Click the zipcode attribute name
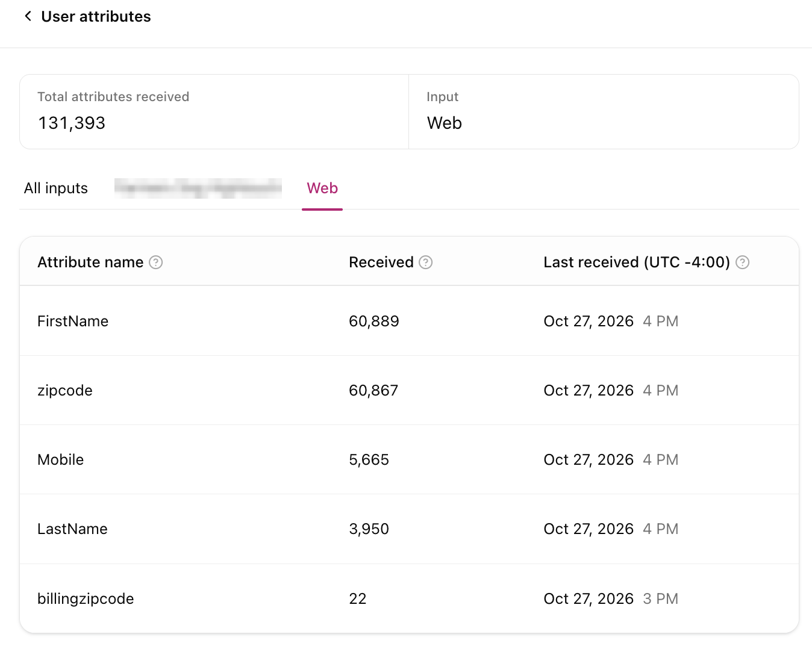 click(65, 391)
